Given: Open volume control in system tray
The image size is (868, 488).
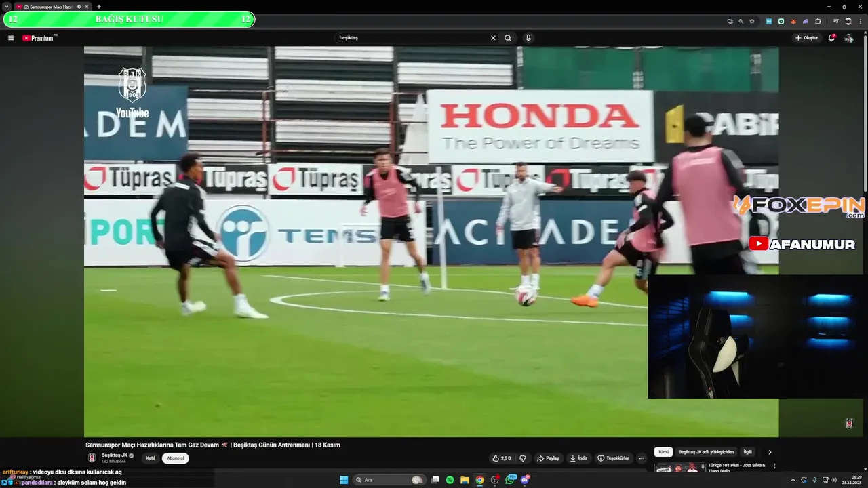Looking at the screenshot, I should point(833,480).
